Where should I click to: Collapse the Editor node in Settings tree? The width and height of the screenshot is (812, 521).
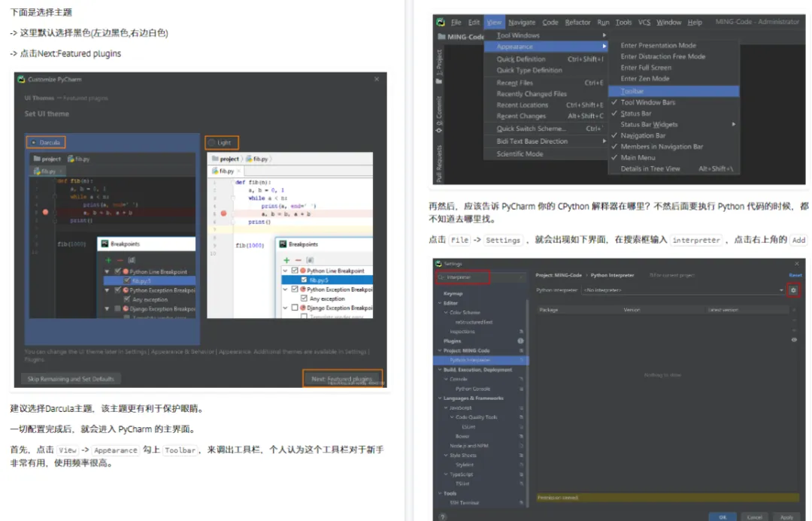[440, 303]
